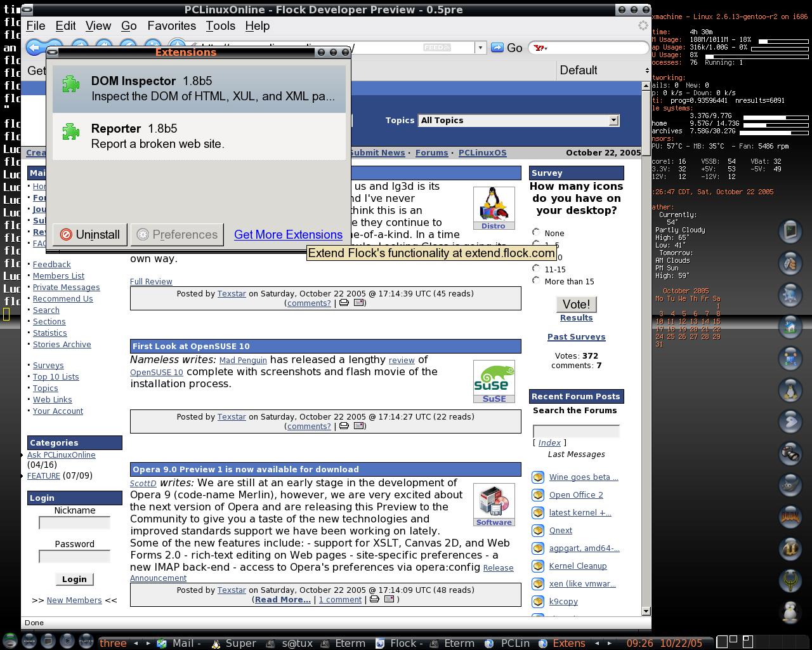Open the home folder dock icon
This screenshot has width=812, height=650.
790,326
